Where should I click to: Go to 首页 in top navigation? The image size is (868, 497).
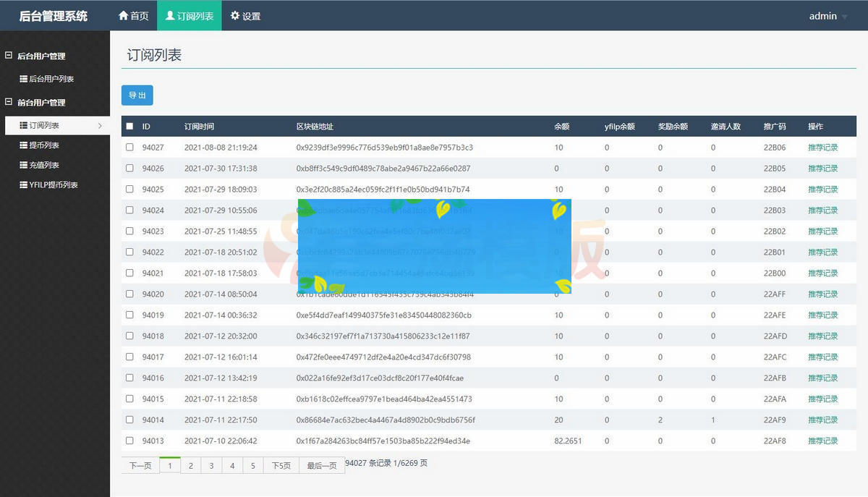click(133, 16)
